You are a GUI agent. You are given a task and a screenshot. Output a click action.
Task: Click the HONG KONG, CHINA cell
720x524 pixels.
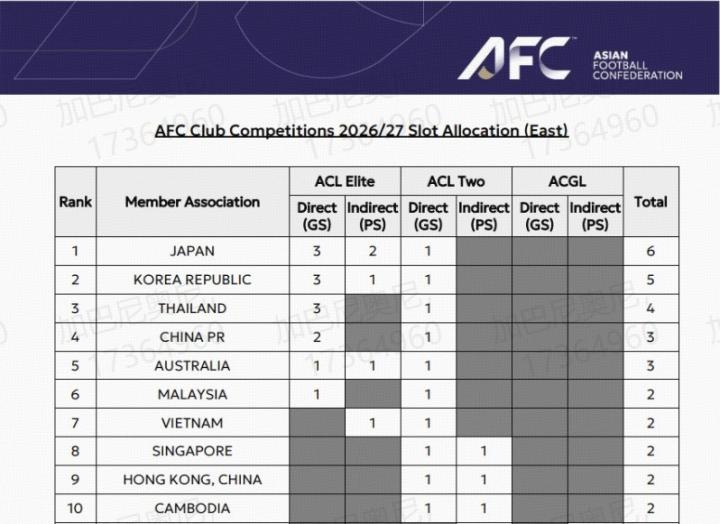pos(192,480)
